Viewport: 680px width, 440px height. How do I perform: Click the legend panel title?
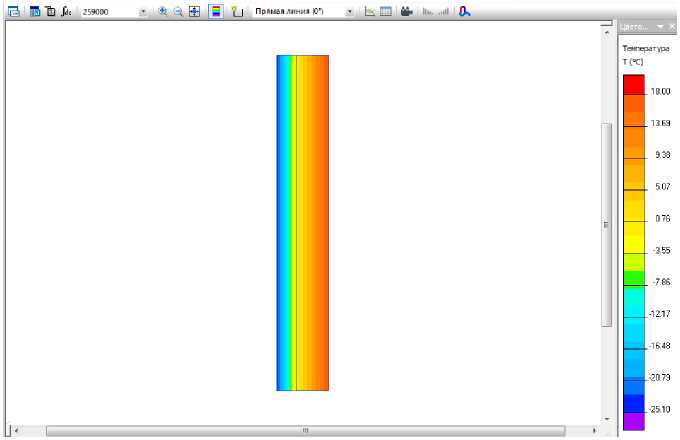click(634, 27)
